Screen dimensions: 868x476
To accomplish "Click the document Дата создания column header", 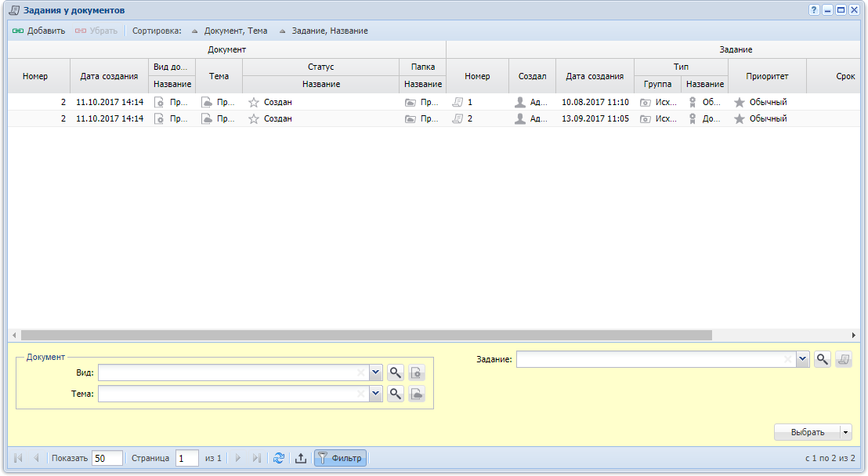I will pos(109,76).
